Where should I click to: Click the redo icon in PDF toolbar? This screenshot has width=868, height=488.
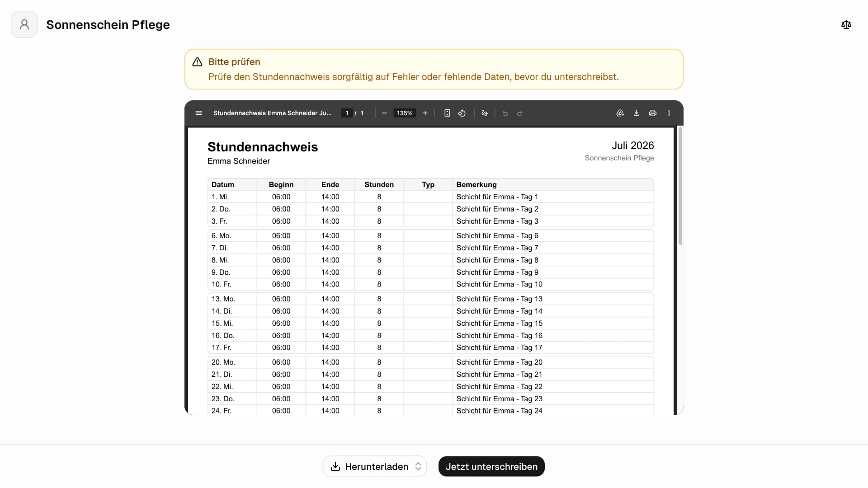point(520,113)
